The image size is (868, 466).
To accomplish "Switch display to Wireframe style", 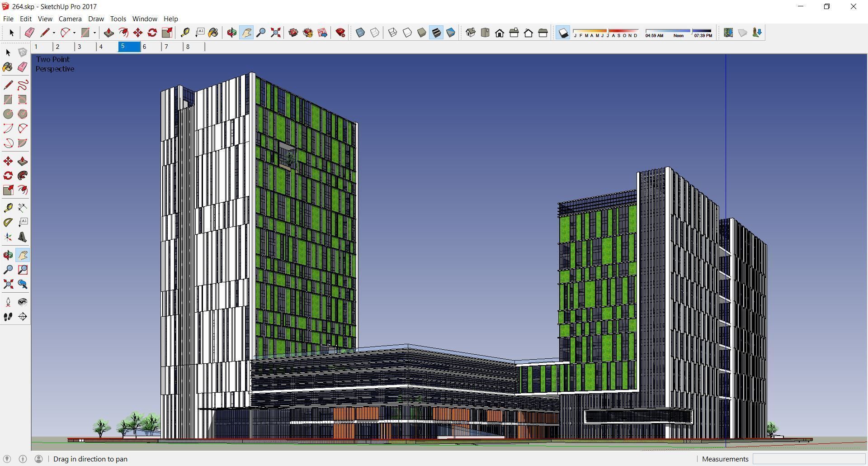I will (392, 32).
